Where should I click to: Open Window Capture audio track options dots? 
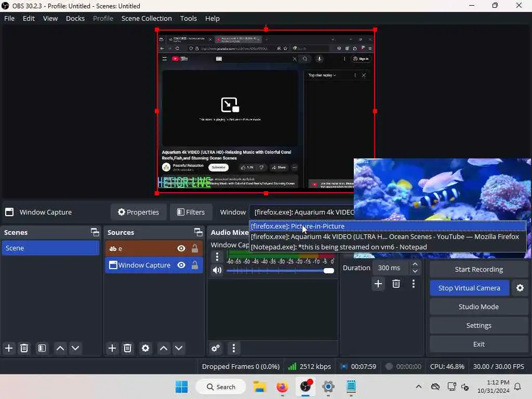tap(217, 257)
